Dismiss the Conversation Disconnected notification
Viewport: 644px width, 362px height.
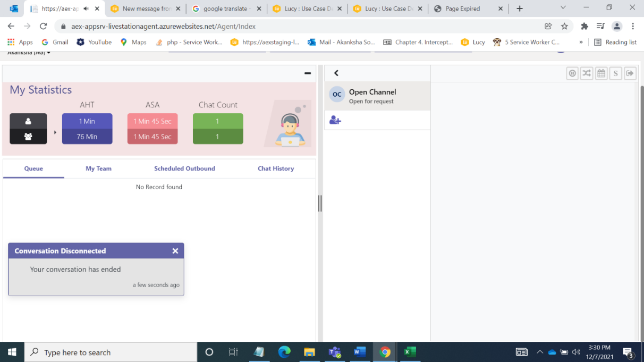coord(175,250)
